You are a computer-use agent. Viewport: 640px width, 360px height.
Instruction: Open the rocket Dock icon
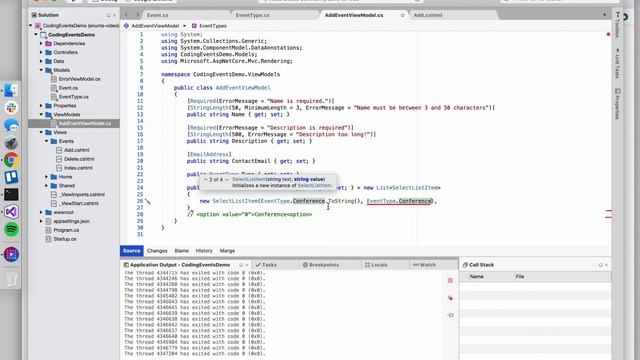pyautogui.click(x=11, y=142)
